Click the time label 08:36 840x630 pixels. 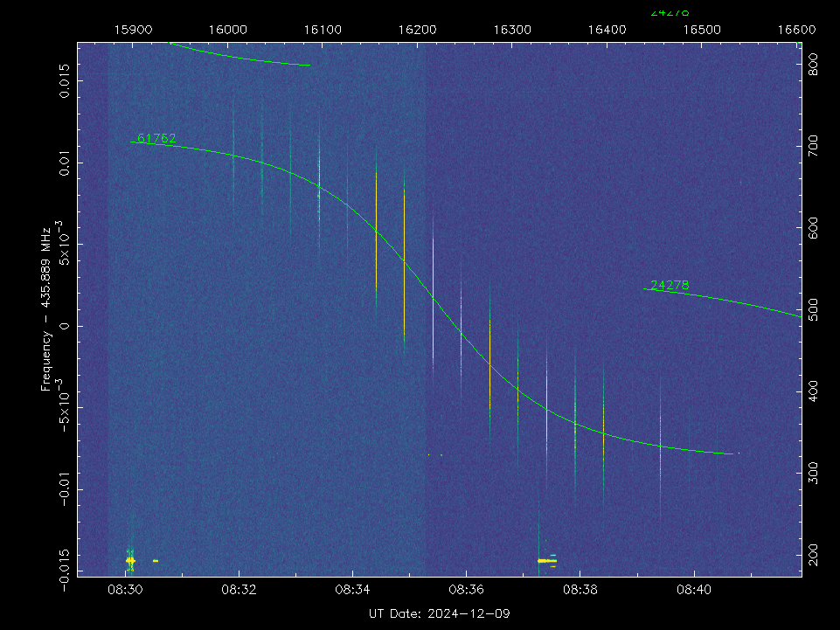466,590
